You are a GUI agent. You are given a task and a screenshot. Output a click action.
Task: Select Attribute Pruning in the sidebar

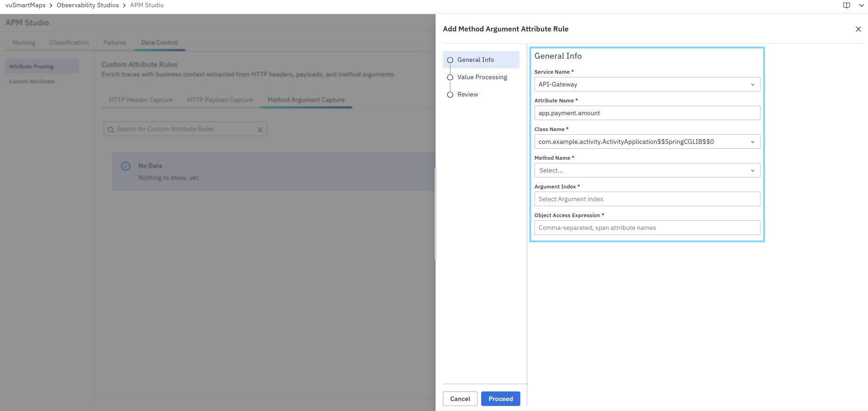click(42, 66)
